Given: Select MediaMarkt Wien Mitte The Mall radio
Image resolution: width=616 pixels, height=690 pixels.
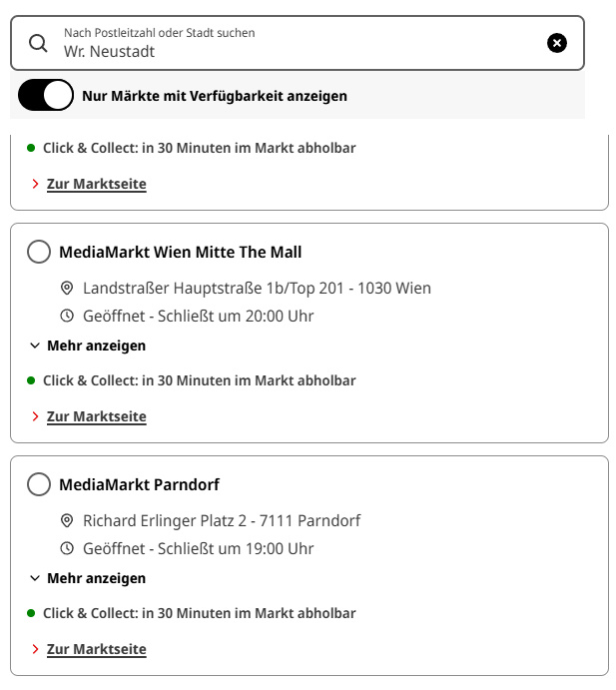Looking at the screenshot, I should [39, 252].
